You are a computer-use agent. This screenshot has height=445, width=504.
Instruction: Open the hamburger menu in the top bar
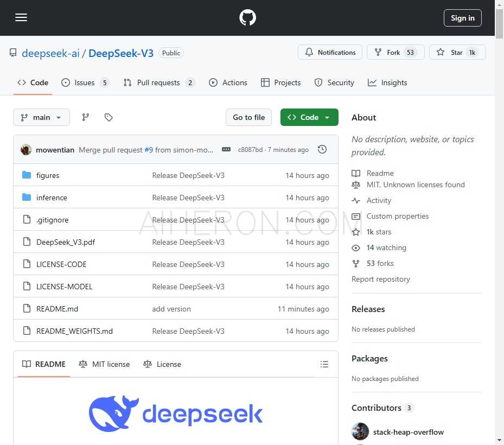coord(21,17)
